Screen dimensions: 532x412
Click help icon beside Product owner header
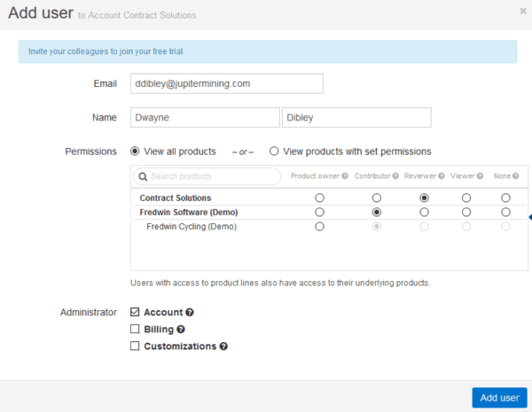coord(346,176)
